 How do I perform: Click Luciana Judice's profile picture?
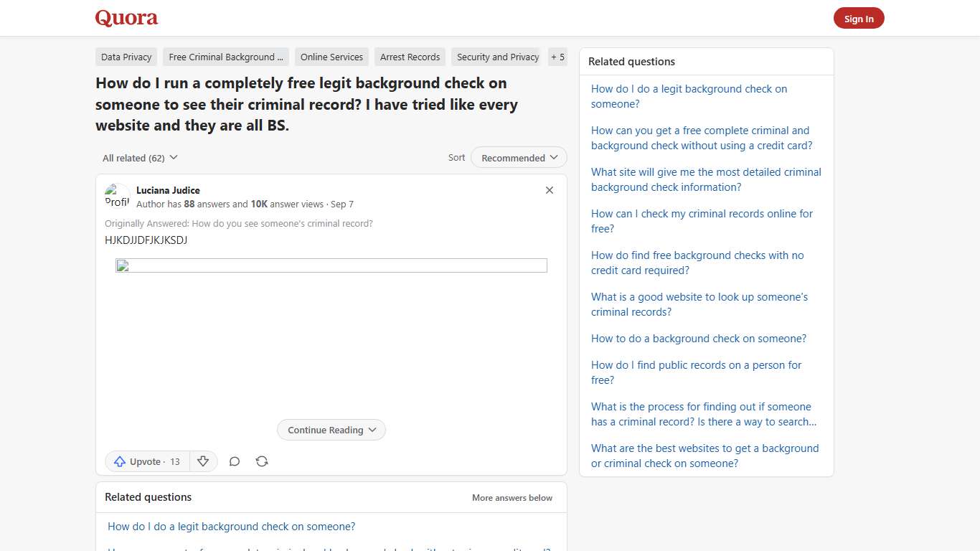coord(116,195)
